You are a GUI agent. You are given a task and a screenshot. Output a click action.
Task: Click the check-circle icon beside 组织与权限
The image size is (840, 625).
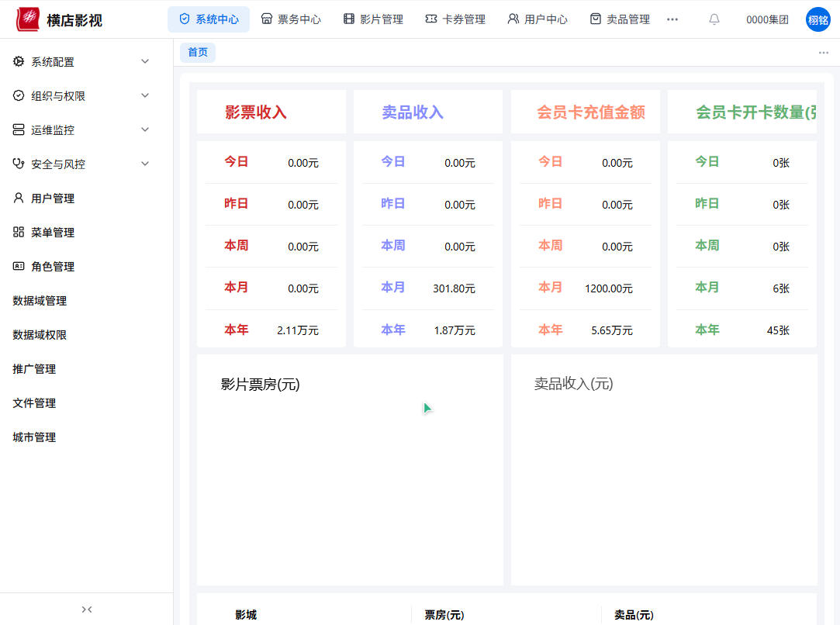(19, 96)
